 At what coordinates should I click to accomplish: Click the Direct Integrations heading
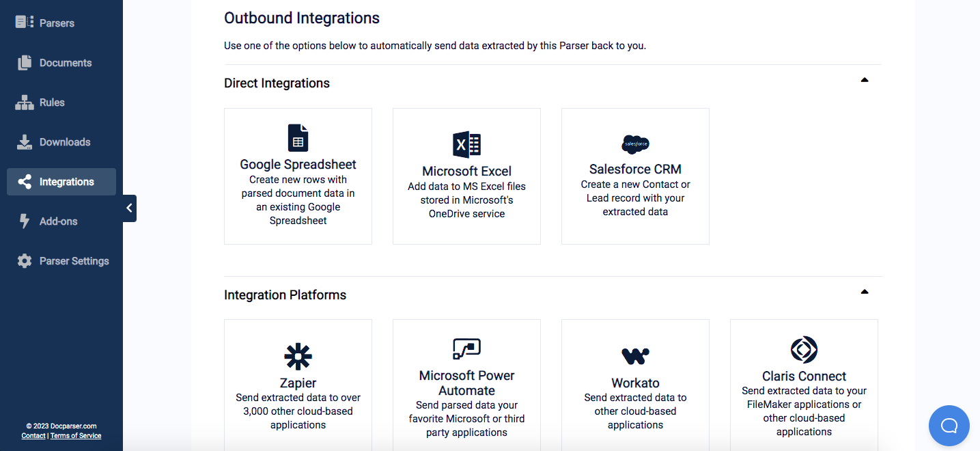tap(277, 83)
